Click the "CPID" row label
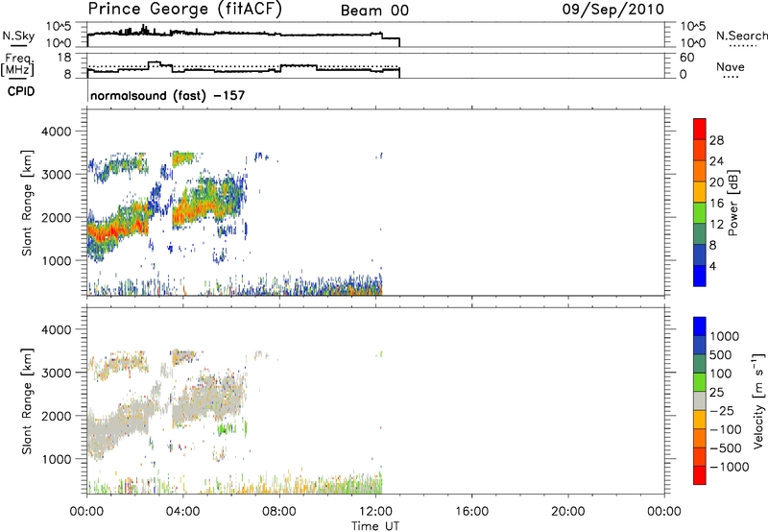 pos(21,91)
